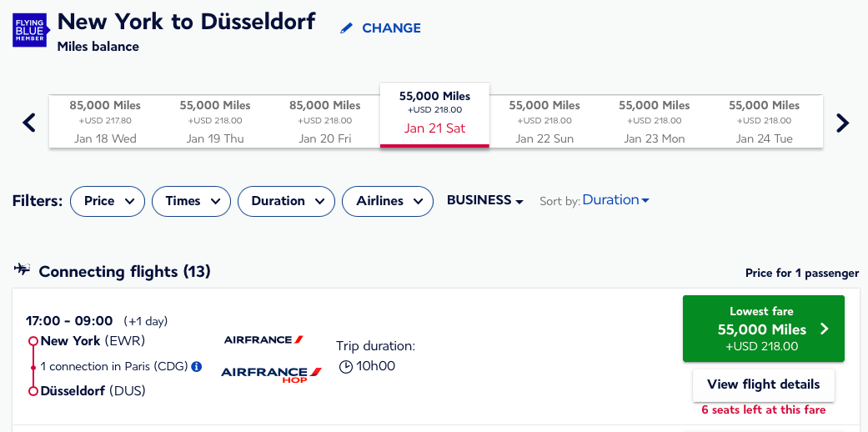Open the Times filter dropdown
868x432 pixels.
pyautogui.click(x=191, y=201)
